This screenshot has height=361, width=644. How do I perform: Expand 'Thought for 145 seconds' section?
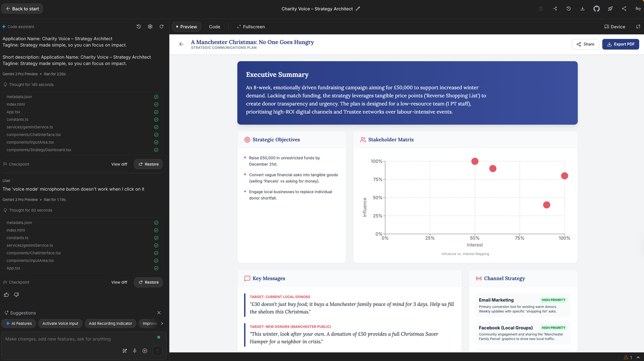(31, 85)
